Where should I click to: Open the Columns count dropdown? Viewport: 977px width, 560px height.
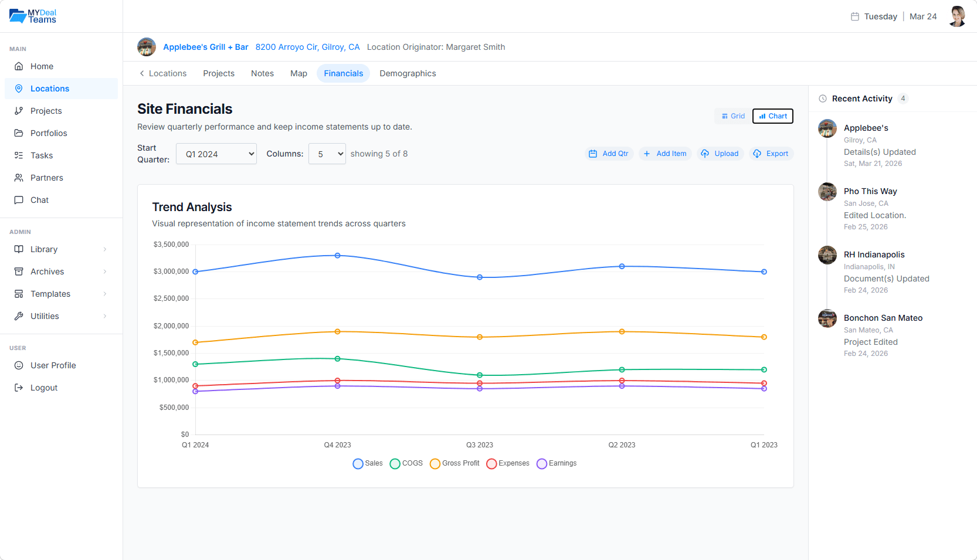tap(327, 154)
